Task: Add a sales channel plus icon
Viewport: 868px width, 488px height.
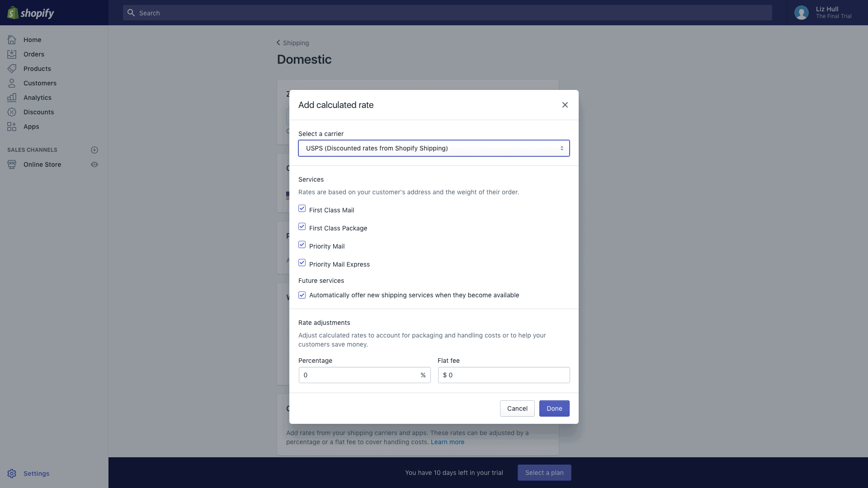Action: click(x=94, y=150)
